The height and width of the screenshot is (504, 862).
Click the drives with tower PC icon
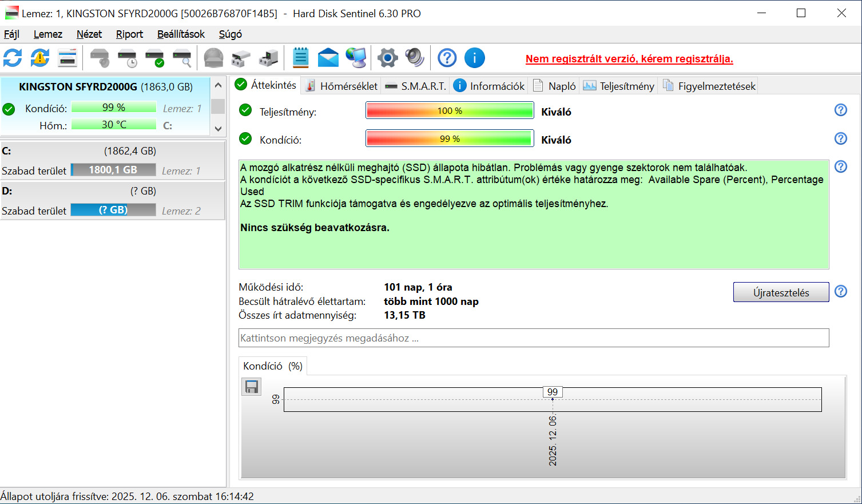(x=268, y=58)
